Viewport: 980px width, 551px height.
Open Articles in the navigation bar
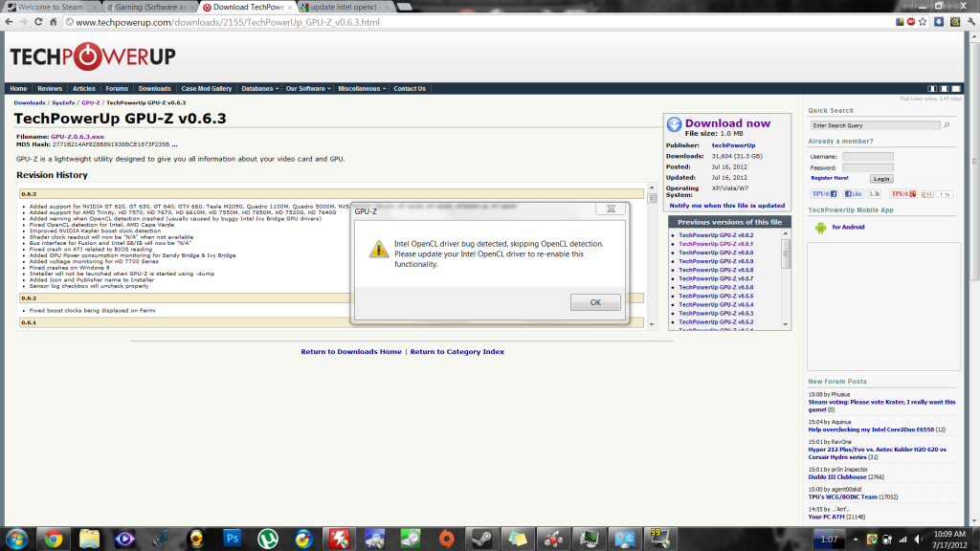click(x=84, y=89)
